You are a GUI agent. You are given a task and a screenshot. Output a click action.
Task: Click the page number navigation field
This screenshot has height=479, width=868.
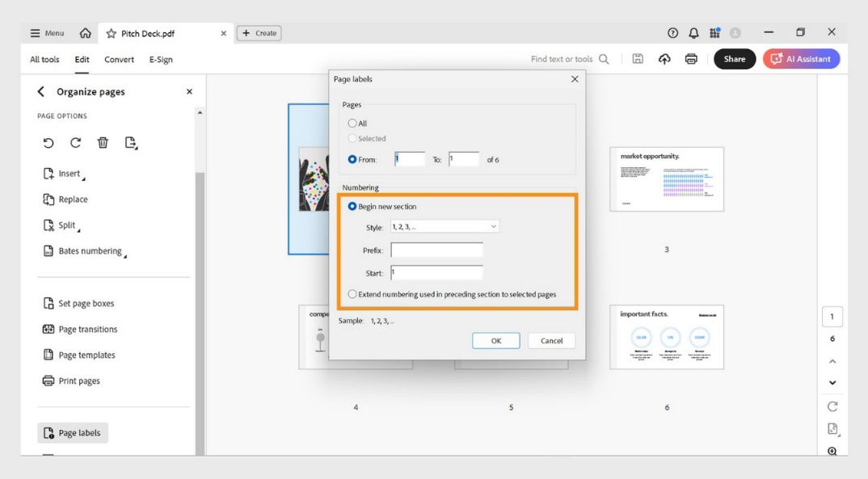point(832,316)
